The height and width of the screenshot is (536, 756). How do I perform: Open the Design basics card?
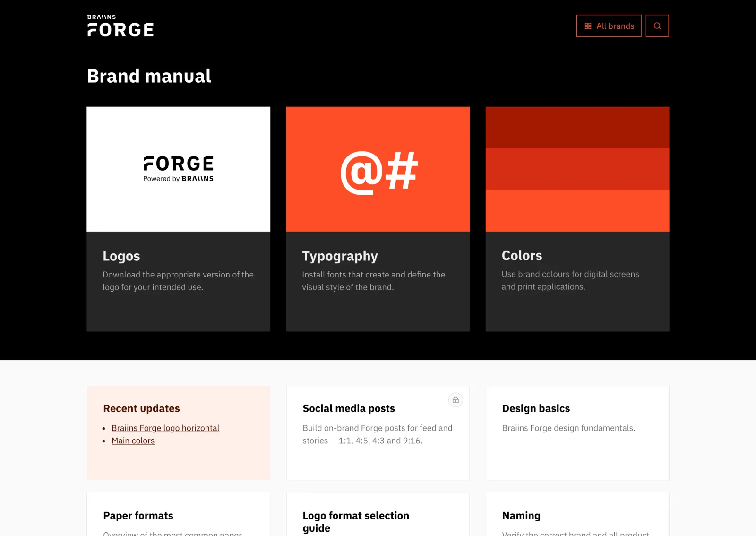[x=577, y=433]
